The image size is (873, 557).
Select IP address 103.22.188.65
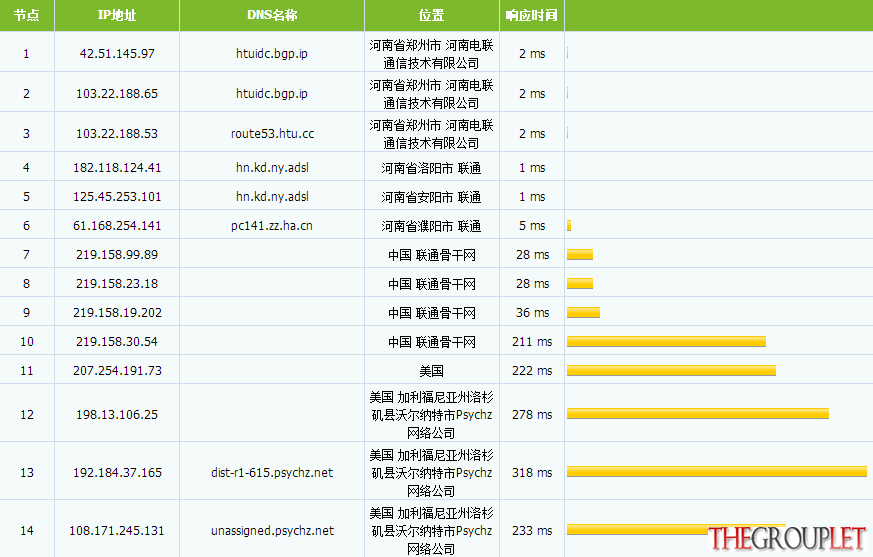pyautogui.click(x=117, y=94)
